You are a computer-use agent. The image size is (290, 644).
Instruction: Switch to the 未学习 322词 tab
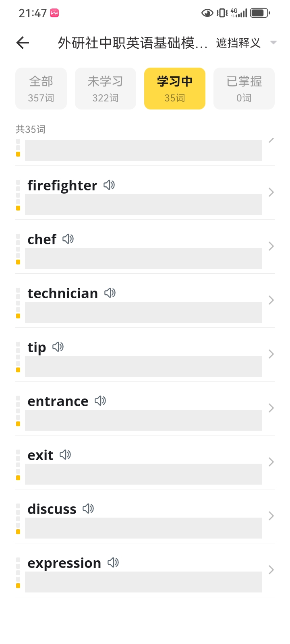tap(106, 89)
